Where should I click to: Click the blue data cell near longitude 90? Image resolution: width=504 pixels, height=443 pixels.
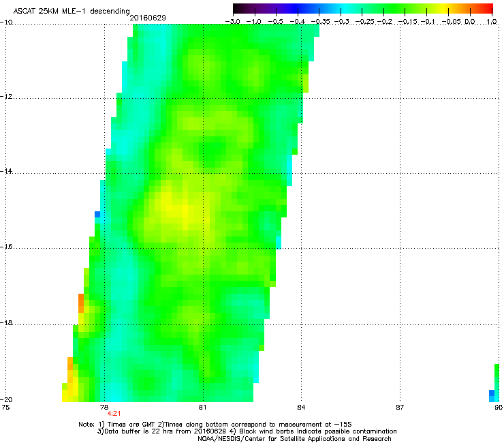click(492, 393)
